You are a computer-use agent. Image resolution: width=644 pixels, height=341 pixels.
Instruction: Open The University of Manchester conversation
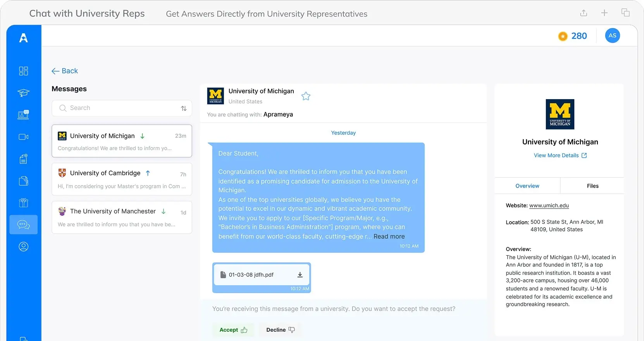pos(122,217)
